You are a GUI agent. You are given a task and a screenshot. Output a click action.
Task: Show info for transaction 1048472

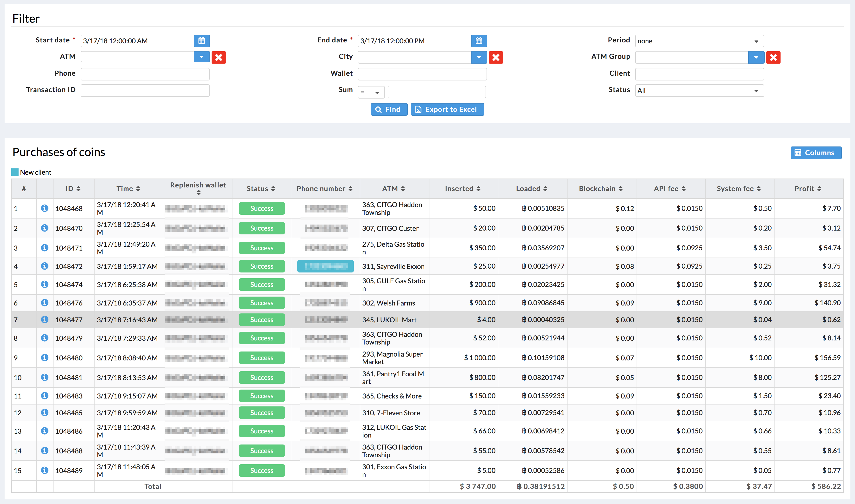click(45, 266)
